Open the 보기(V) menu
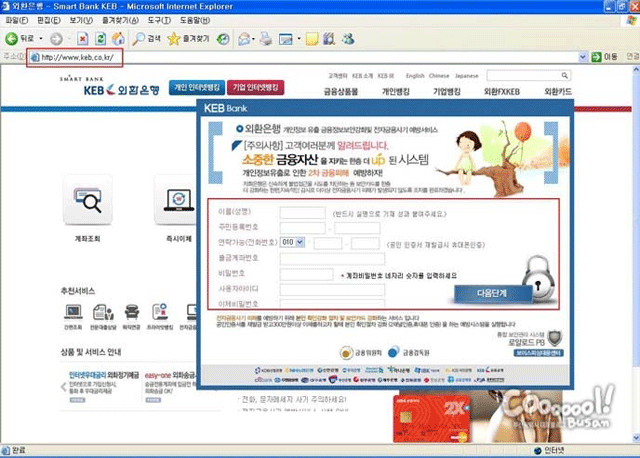 click(81, 20)
